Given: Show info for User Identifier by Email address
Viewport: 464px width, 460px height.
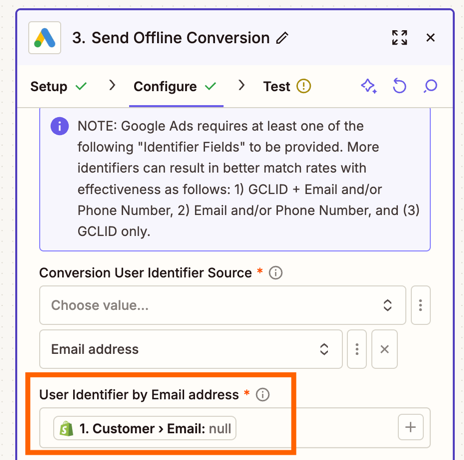Looking at the screenshot, I should click(263, 395).
